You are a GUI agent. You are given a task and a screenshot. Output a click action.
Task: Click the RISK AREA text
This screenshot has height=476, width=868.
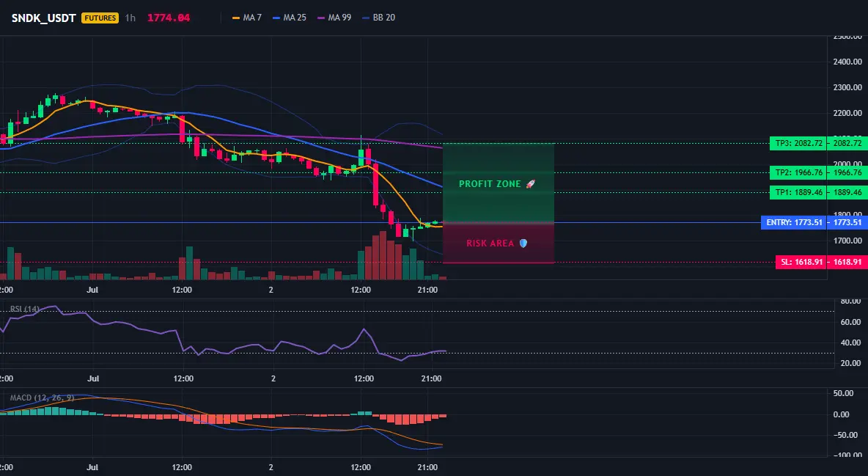point(490,244)
